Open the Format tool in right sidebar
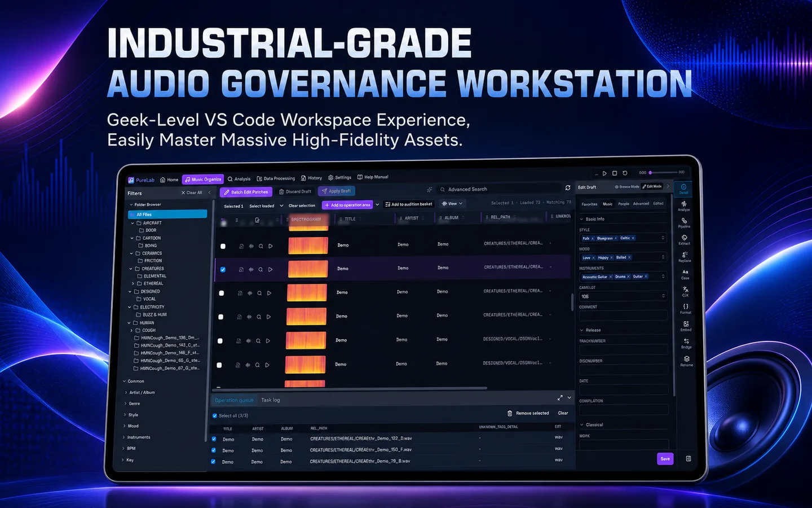Viewport: 812px width, 508px height. [x=686, y=309]
